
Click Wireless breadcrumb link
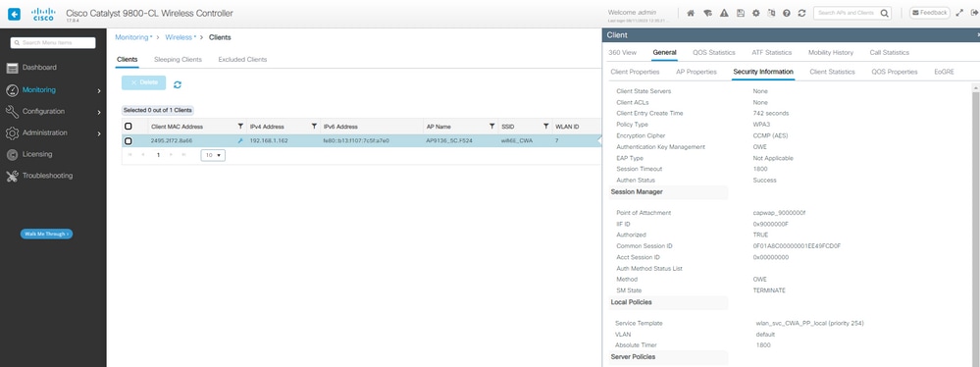181,37
